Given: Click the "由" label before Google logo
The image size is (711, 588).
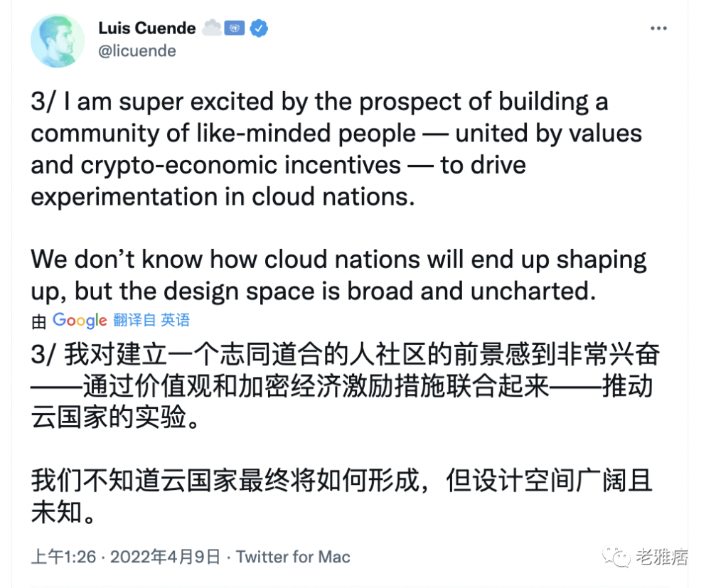Looking at the screenshot, I should pyautogui.click(x=39, y=321).
